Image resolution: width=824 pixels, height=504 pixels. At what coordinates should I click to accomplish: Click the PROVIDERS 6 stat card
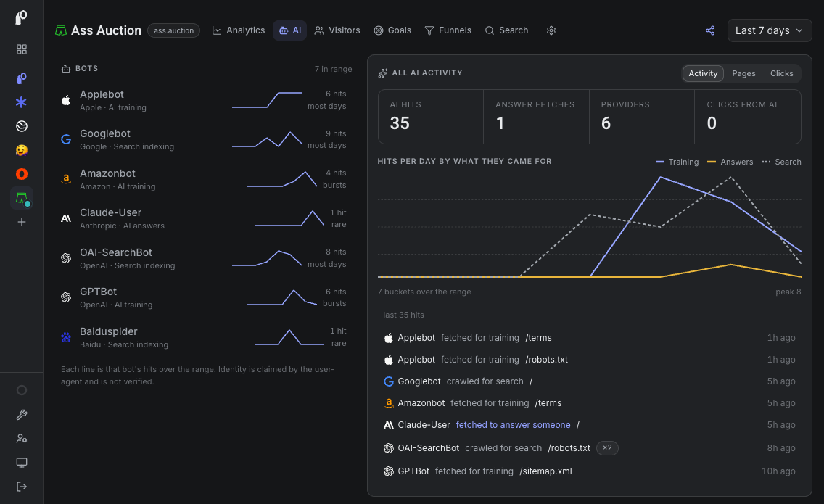642,117
